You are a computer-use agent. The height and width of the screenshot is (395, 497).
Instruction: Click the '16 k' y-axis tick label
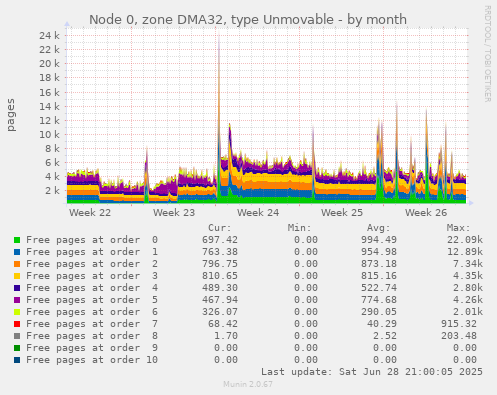tap(49, 92)
